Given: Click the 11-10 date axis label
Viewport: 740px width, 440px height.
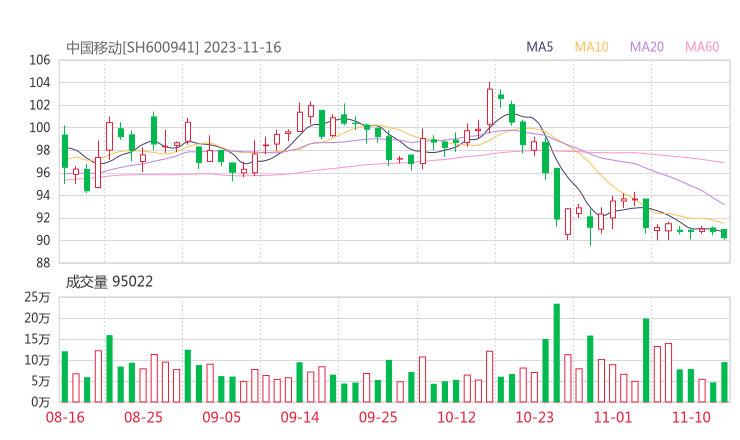Looking at the screenshot, I should point(691,417).
